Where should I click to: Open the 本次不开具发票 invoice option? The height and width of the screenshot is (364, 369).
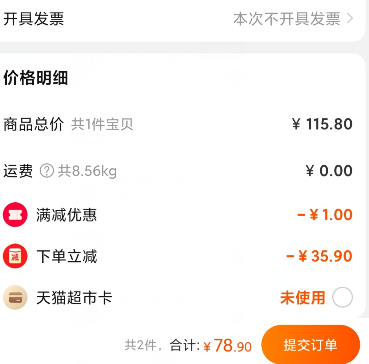point(287,19)
